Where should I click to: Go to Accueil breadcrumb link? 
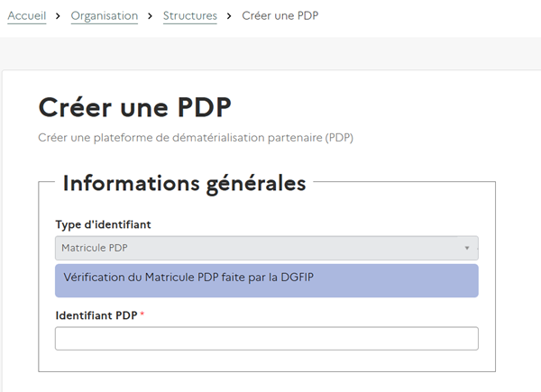27,16
